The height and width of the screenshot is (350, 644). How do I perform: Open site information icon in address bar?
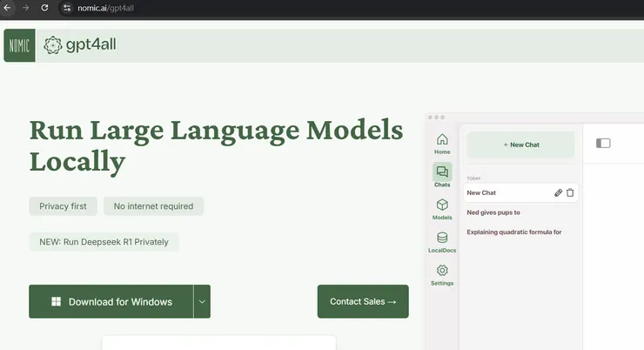67,8
